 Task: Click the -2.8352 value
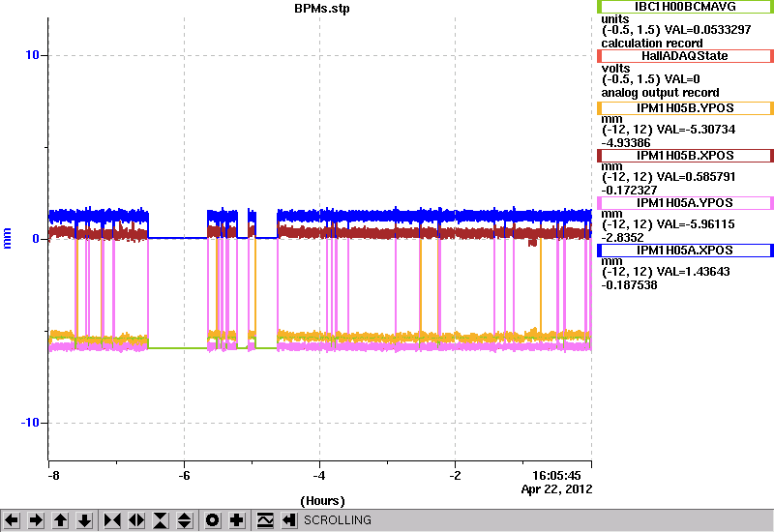(x=622, y=238)
